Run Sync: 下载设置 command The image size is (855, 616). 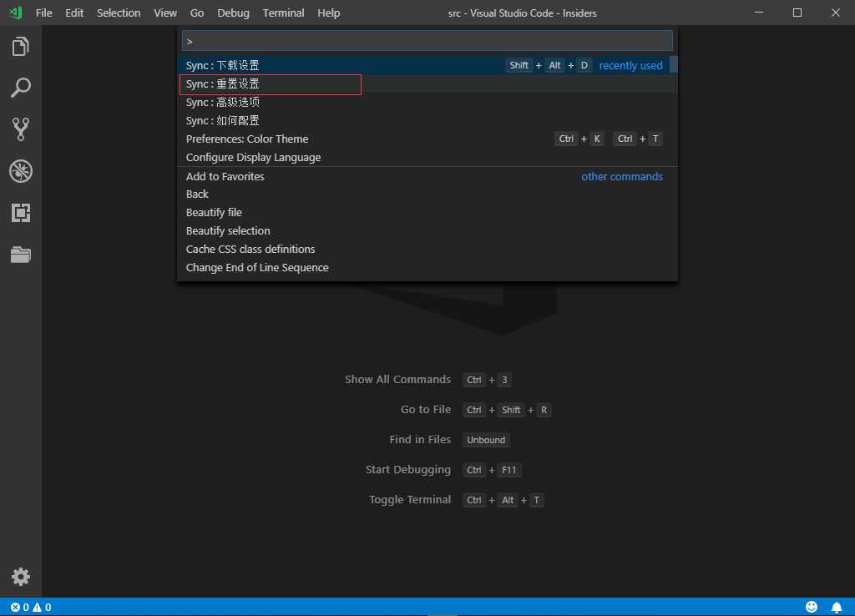(427, 65)
